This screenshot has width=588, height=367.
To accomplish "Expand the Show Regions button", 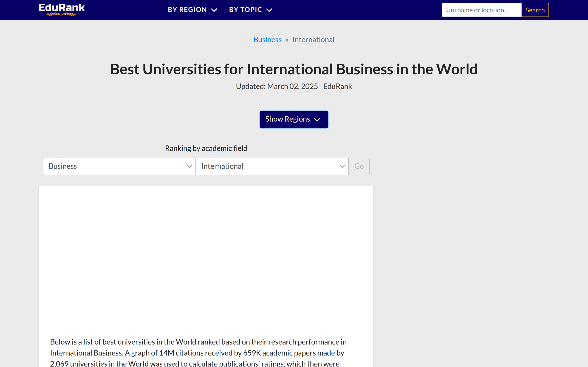I will [x=287, y=119].
